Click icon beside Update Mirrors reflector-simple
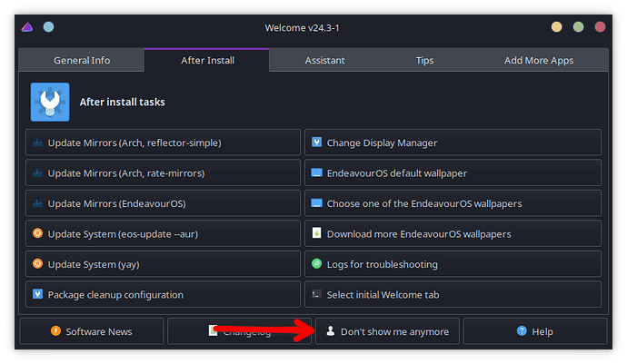627x364 pixels. 37,143
